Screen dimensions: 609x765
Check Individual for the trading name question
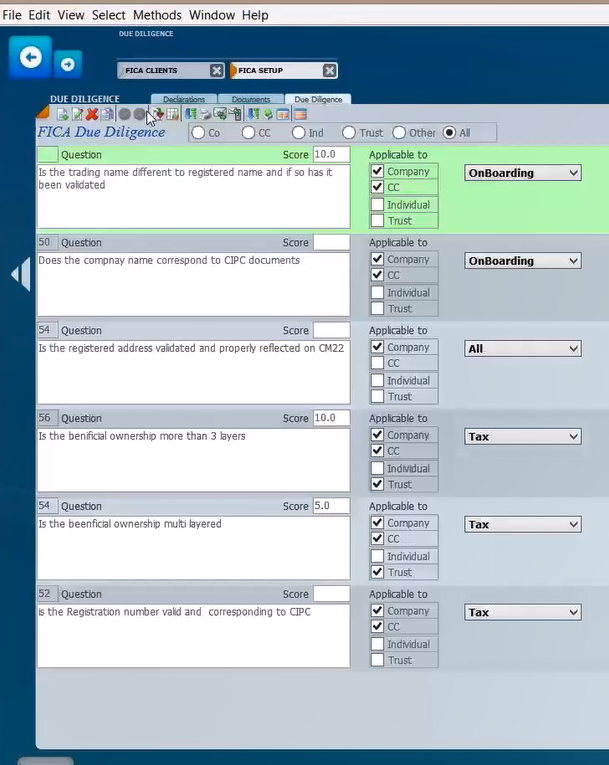click(377, 205)
